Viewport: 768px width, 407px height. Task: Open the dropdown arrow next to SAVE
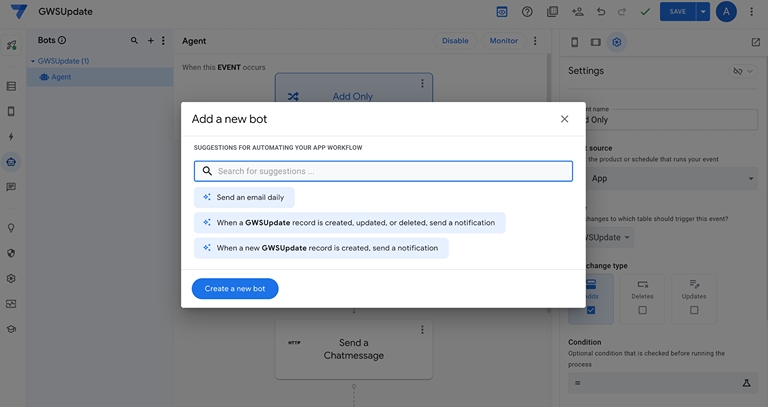pos(703,12)
